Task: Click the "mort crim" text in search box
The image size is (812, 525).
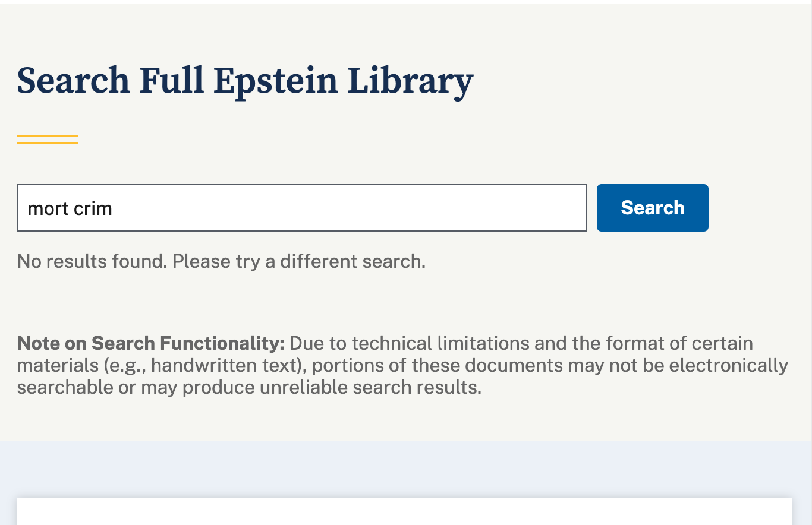Action: (x=70, y=208)
